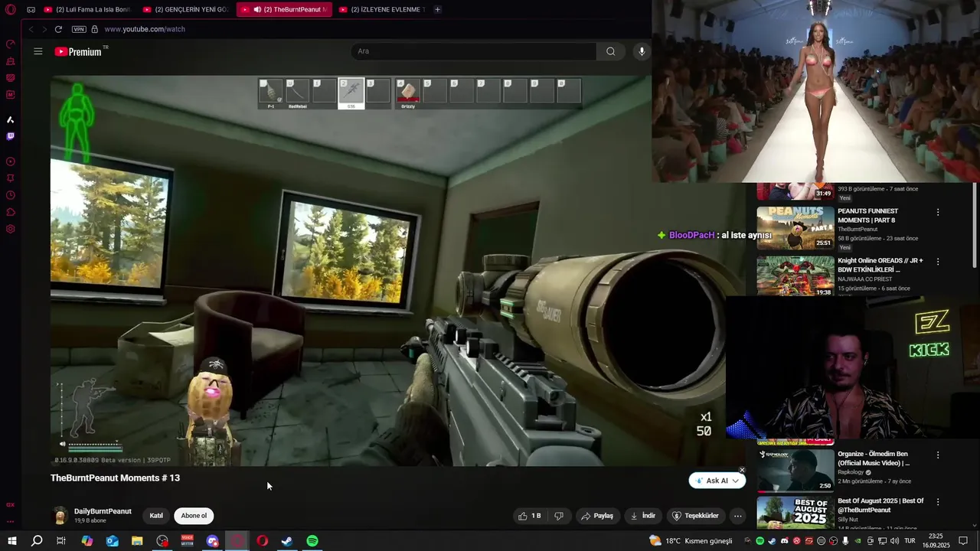
Task: Open options menu for Knight Online OREADS
Action: point(938,262)
